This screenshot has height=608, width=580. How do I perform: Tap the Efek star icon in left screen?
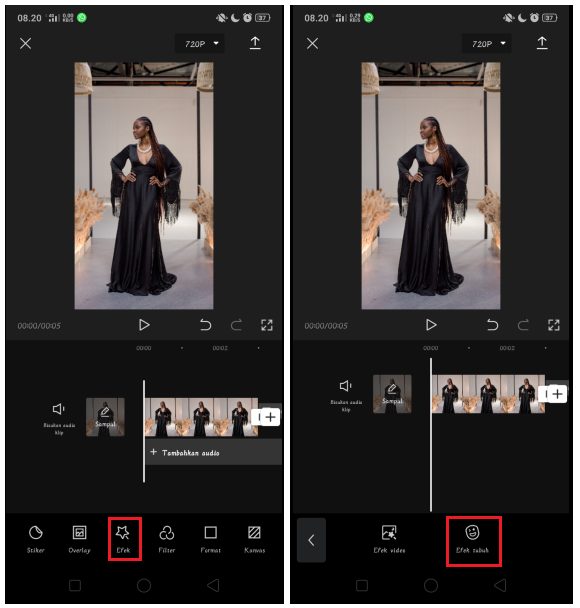(x=123, y=532)
